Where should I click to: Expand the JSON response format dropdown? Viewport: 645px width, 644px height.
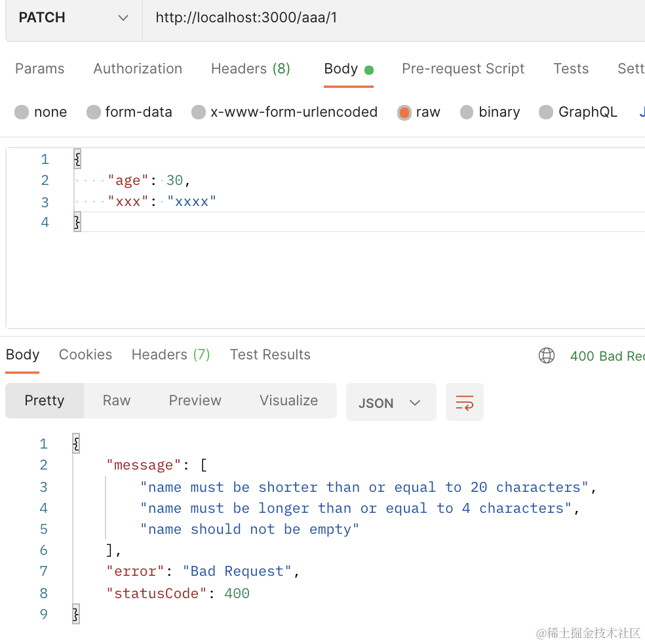tap(390, 403)
